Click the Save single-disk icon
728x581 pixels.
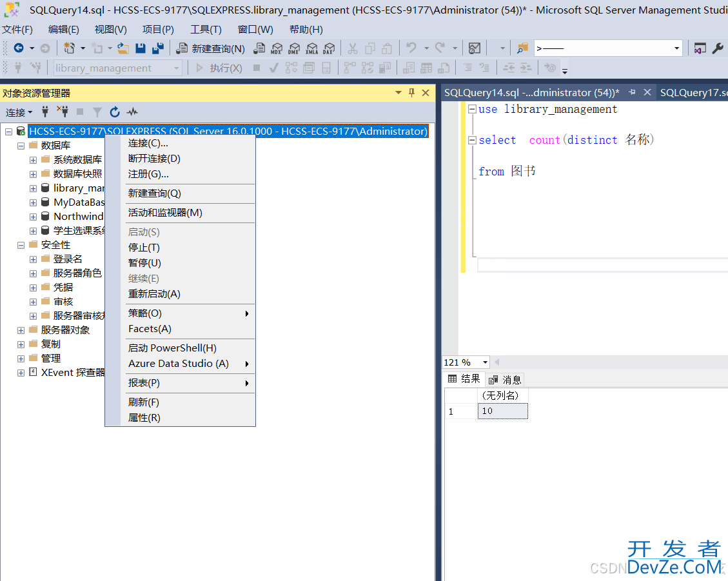[141, 48]
